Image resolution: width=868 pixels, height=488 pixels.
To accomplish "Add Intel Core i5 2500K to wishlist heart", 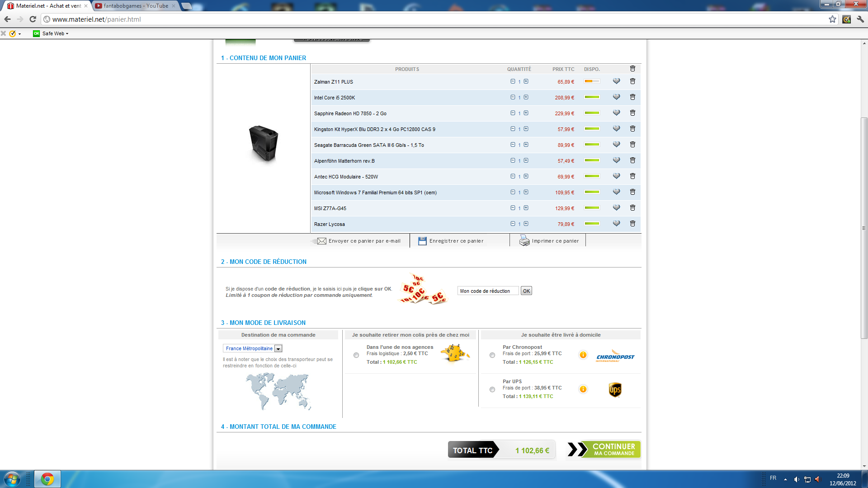I will 616,97.
